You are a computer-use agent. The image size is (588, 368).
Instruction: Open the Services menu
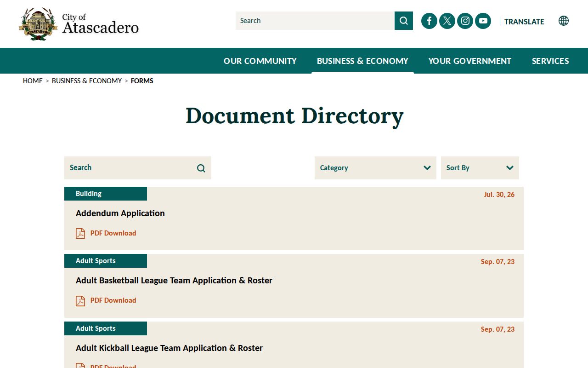(x=550, y=61)
